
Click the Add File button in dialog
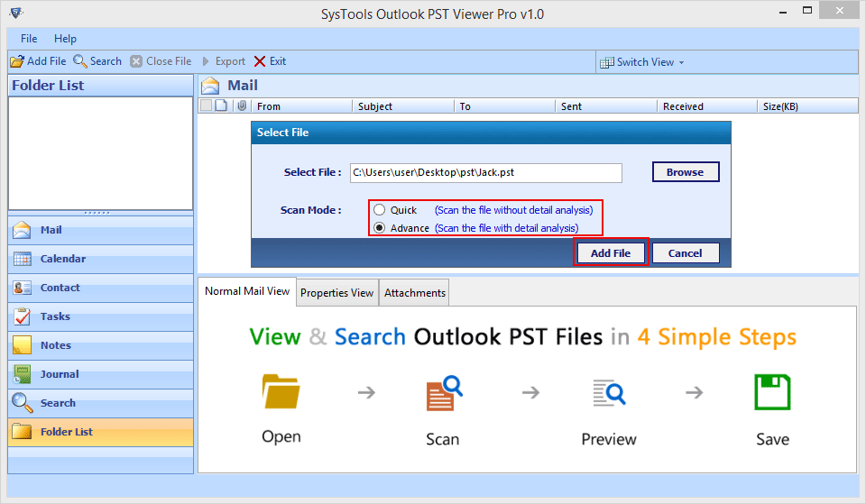coord(611,253)
